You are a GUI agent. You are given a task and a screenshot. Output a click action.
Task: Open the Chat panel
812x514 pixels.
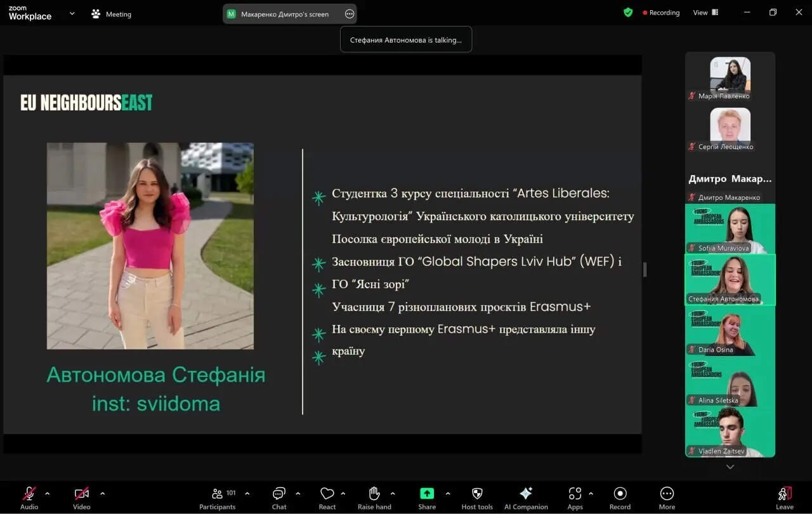pyautogui.click(x=279, y=498)
